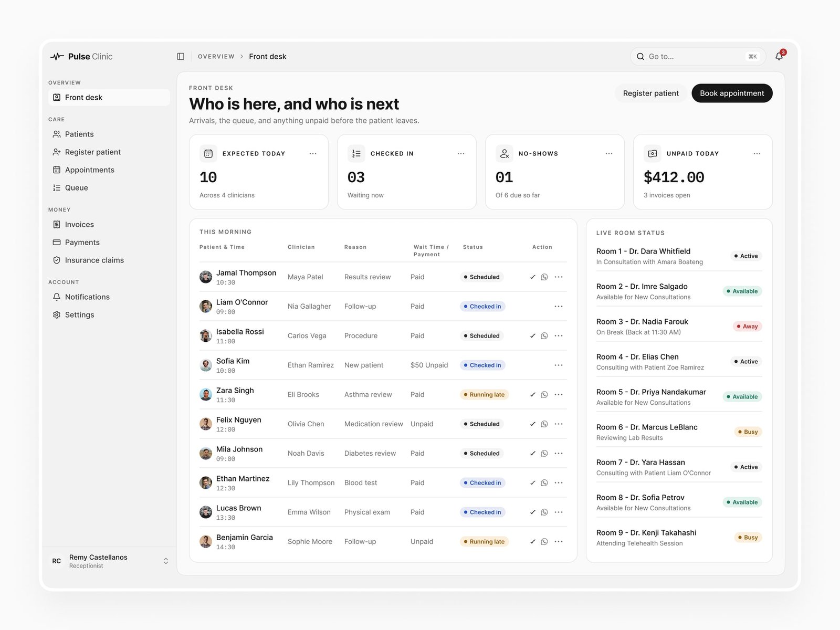This screenshot has height=630, width=840.
Task: Open the notifications bell in top bar
Action: pyautogui.click(x=779, y=56)
